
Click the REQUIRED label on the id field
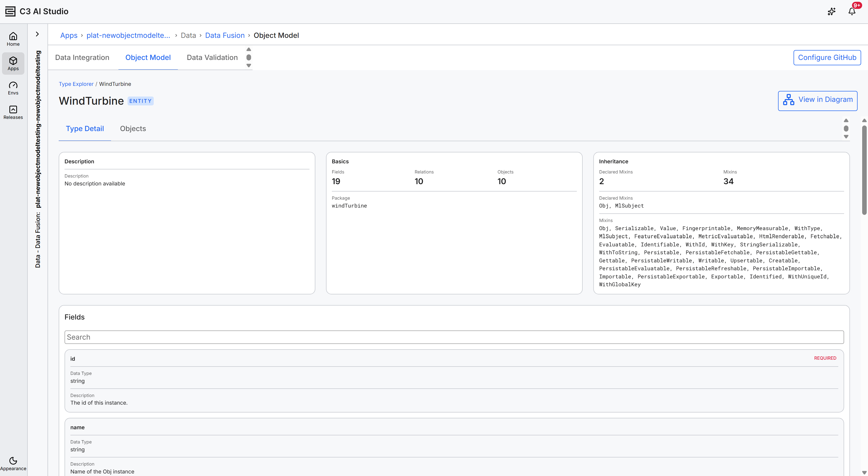pyautogui.click(x=825, y=358)
